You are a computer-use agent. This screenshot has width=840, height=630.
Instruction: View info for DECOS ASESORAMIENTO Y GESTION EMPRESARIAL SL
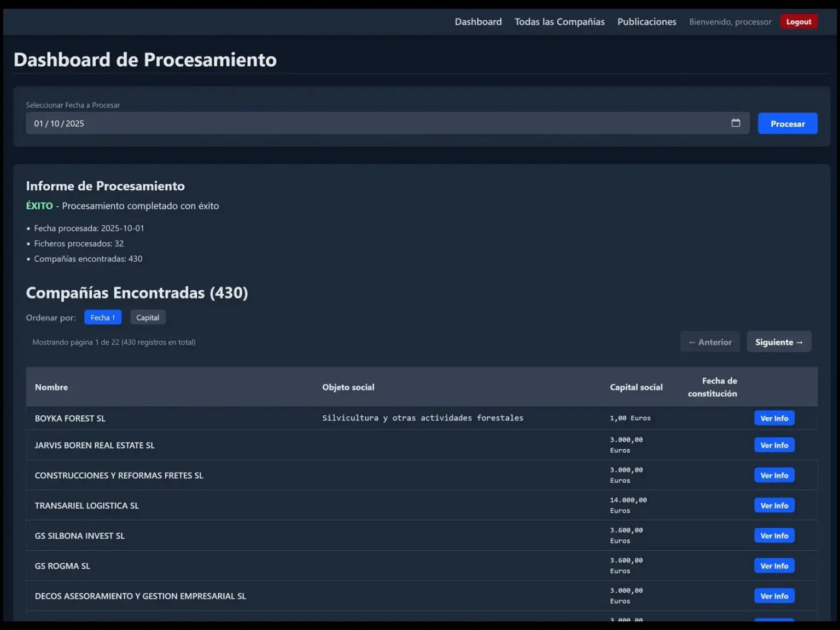coord(774,596)
